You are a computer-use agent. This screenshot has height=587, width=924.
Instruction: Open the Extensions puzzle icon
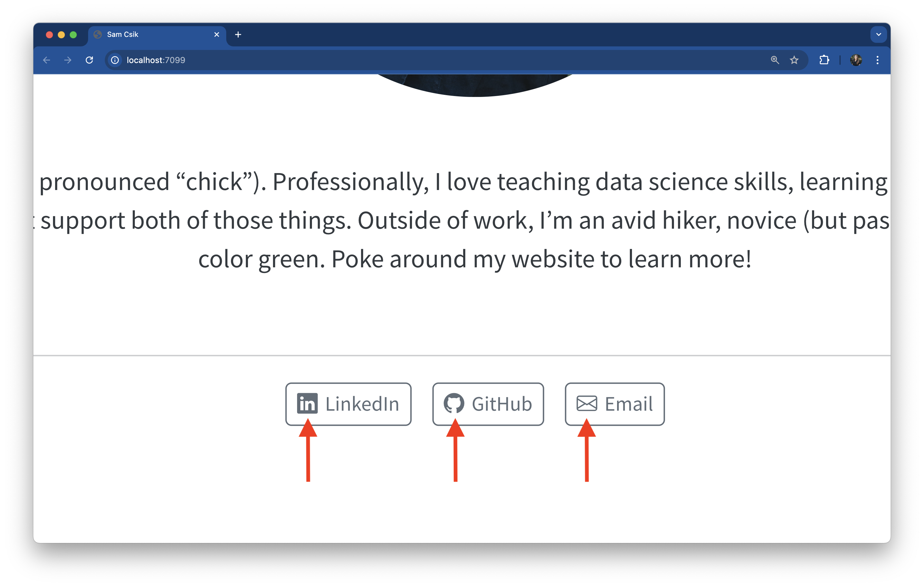(824, 60)
